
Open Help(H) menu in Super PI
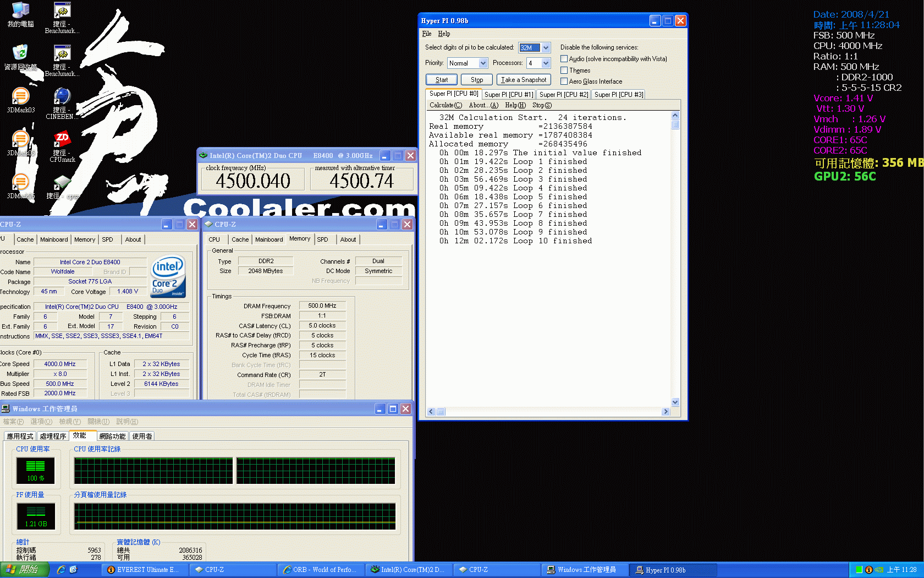coord(515,105)
